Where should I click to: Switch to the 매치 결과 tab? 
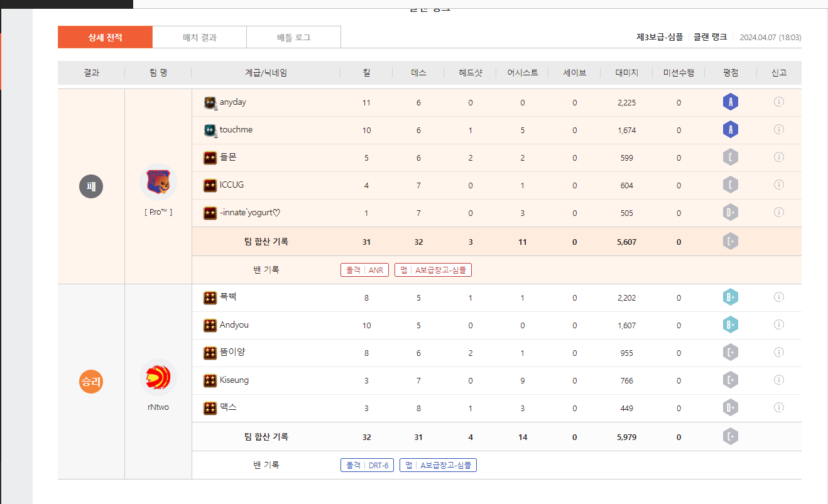199,38
